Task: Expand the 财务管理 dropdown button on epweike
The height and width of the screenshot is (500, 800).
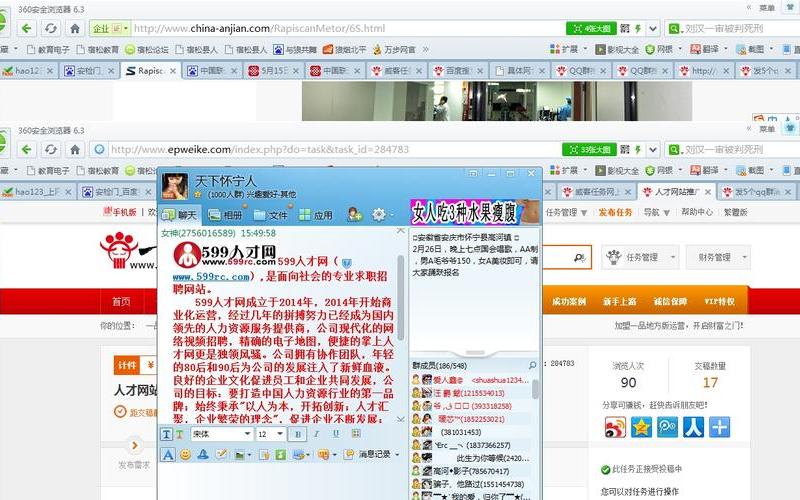Action: coord(718,258)
